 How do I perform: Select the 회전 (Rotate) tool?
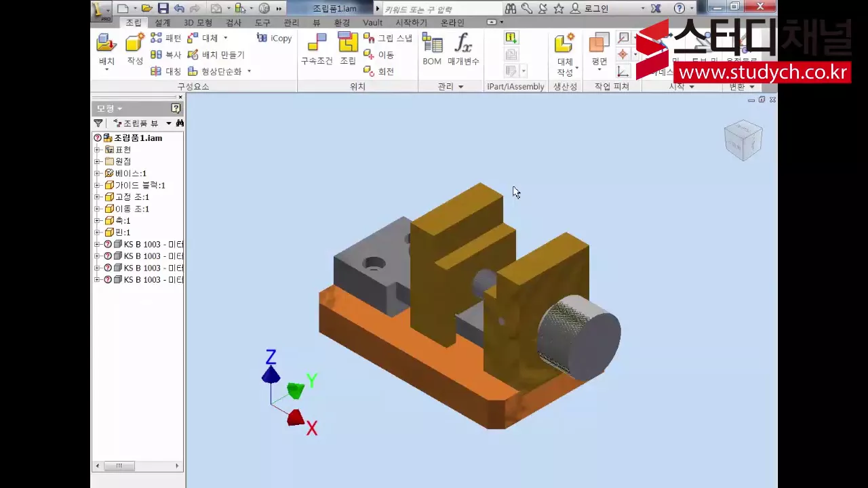(x=378, y=71)
